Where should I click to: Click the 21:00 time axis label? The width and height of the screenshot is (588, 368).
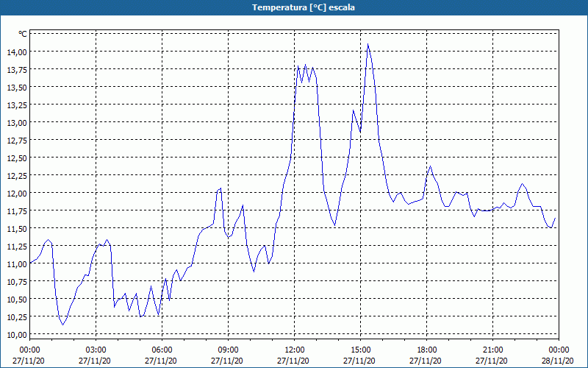[492, 350]
